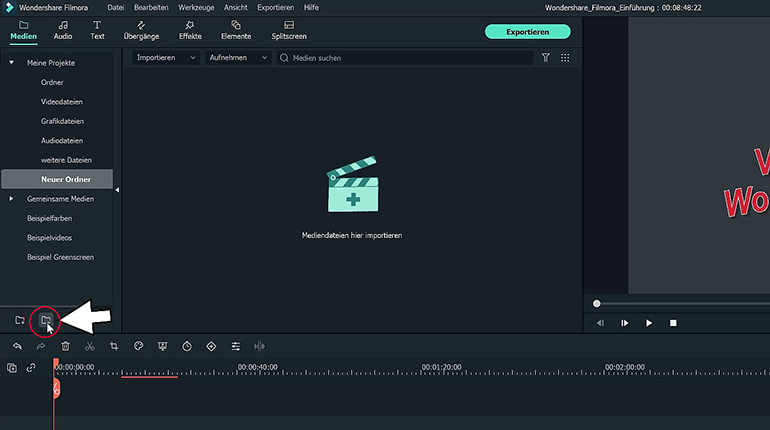Open the speed timer icon
Image resolution: width=770 pixels, height=430 pixels.
pos(187,347)
